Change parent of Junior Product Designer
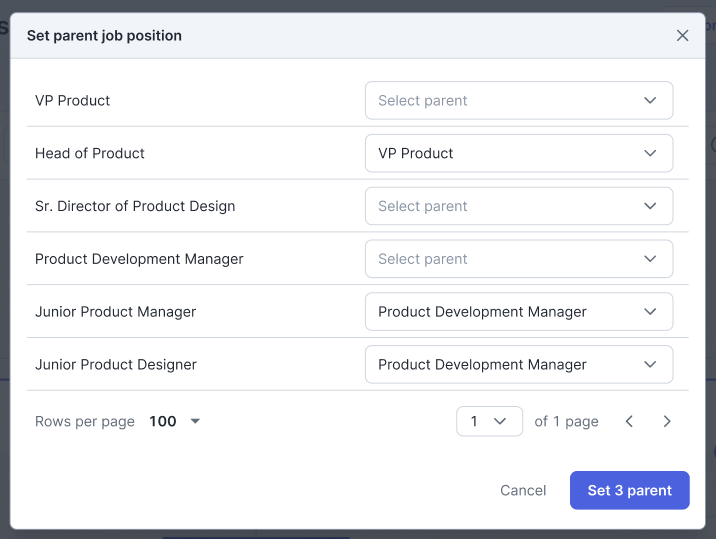Screen dimensions: 716x539 pyautogui.click(x=518, y=365)
